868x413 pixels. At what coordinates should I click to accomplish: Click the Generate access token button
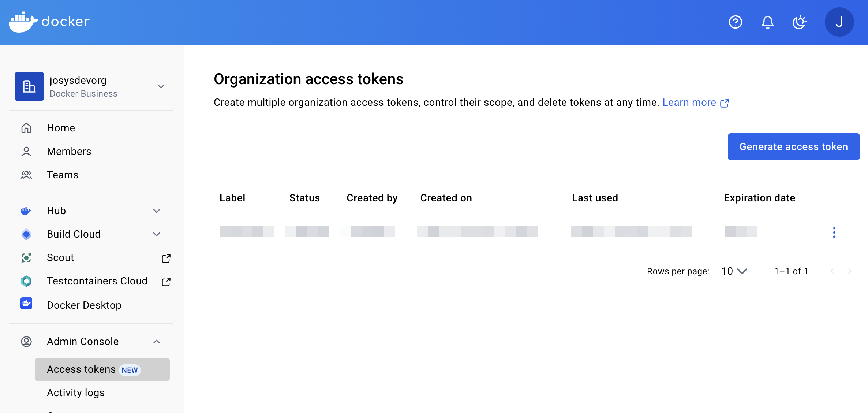tap(793, 146)
